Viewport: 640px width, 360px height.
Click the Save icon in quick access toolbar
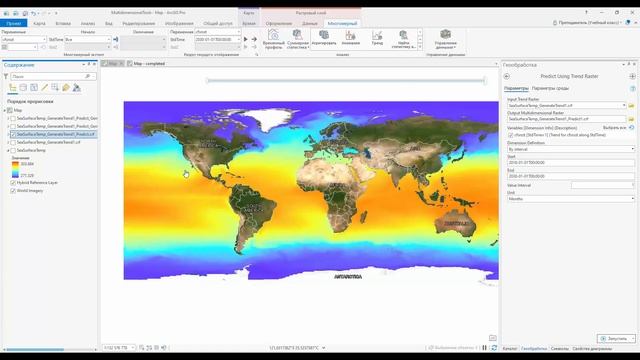point(25,13)
